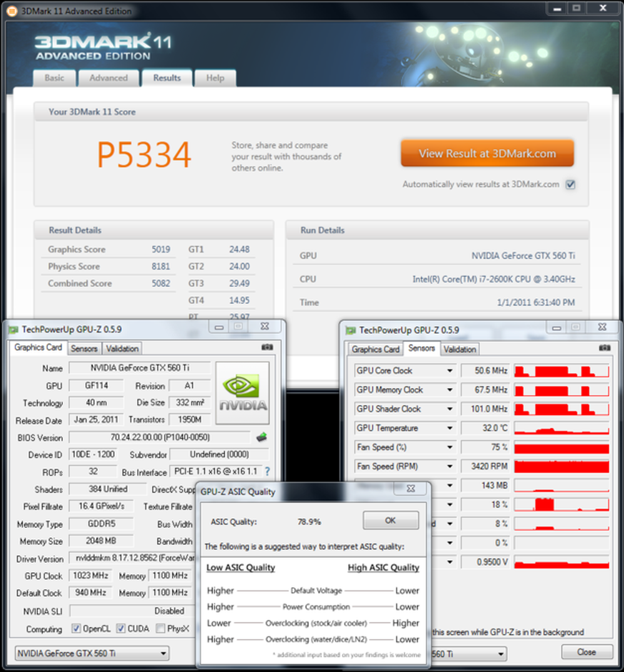The image size is (624, 672).
Task: Take a screenshot with the camera icon in the Graphics Card window
Action: click(267, 347)
